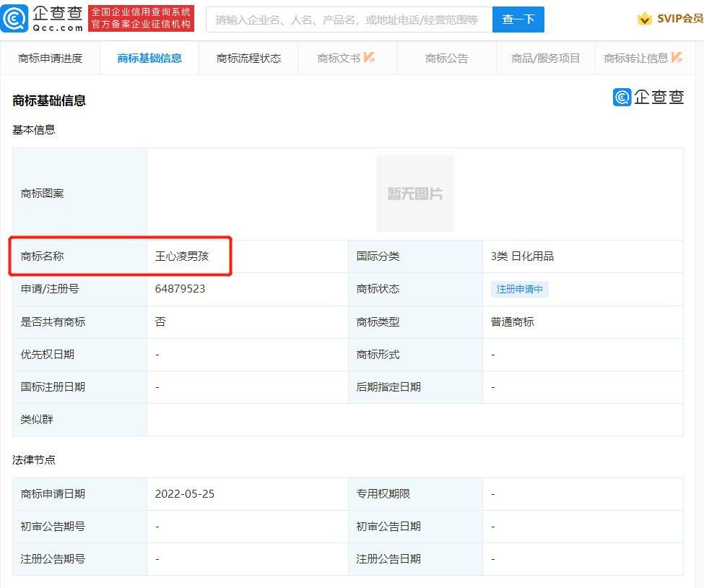This screenshot has height=588, width=704.
Task: Click the 商标申请日期 label cell
Action: pyautogui.click(x=79, y=493)
